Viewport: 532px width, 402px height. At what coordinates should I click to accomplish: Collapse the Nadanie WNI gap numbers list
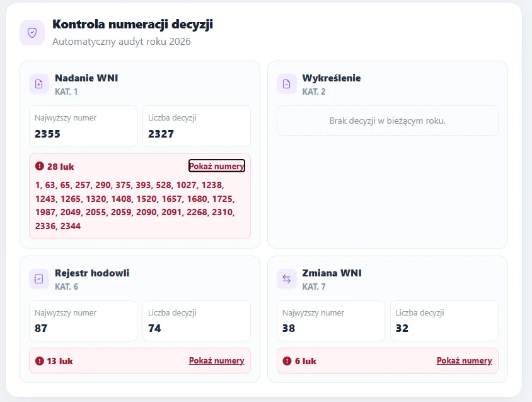click(x=216, y=166)
